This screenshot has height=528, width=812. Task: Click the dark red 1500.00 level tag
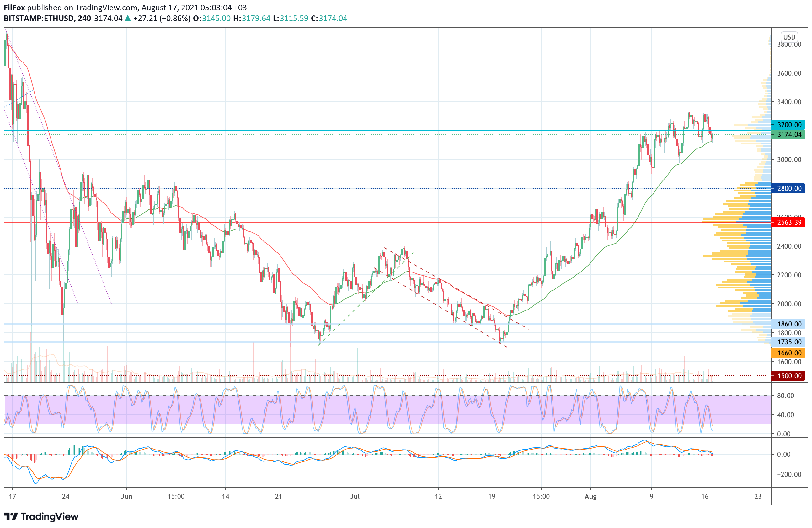click(788, 376)
